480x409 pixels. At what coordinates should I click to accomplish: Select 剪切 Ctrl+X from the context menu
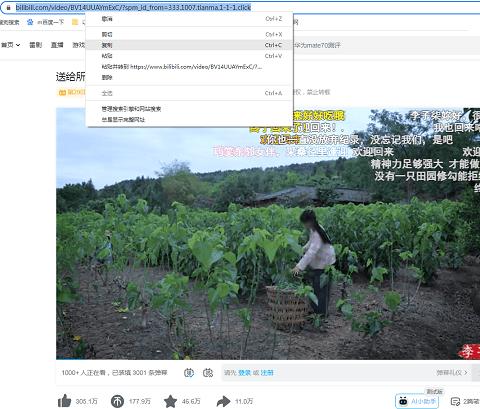coord(189,34)
